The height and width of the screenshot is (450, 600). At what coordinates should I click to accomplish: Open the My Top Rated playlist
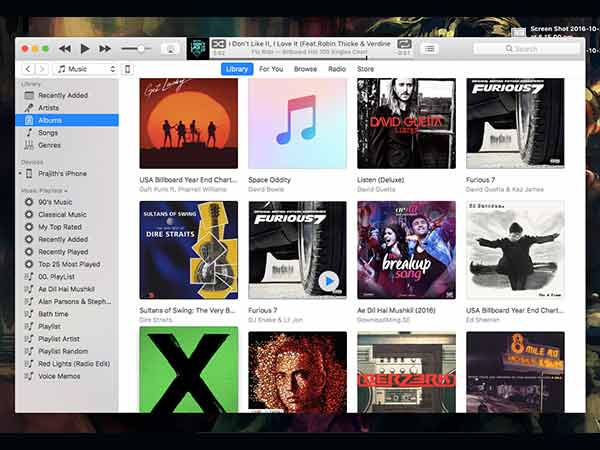67,227
